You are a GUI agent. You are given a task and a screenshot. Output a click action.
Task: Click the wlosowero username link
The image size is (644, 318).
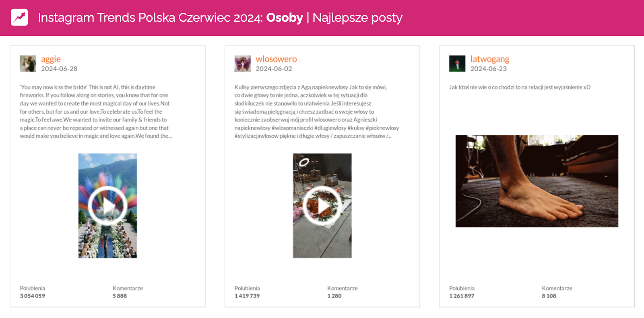276,59
